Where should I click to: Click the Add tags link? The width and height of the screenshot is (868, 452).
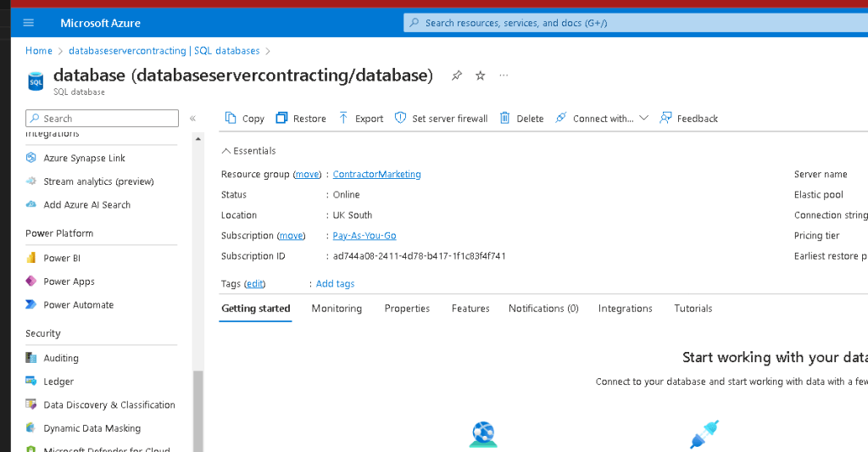(335, 283)
